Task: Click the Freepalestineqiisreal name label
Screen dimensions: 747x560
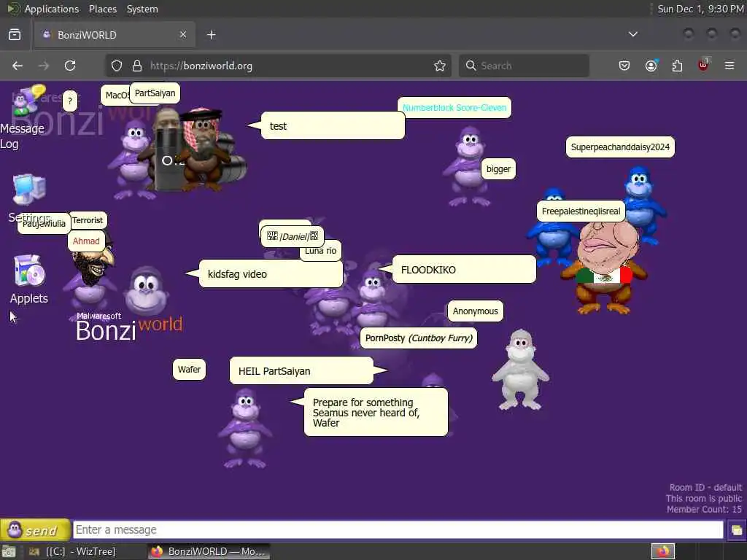Action: tap(581, 211)
